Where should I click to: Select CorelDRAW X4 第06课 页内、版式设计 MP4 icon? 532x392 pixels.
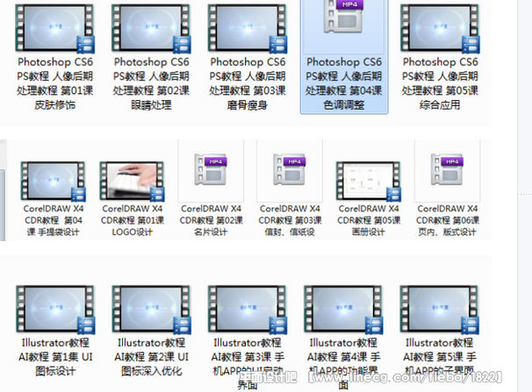pyautogui.click(x=447, y=169)
